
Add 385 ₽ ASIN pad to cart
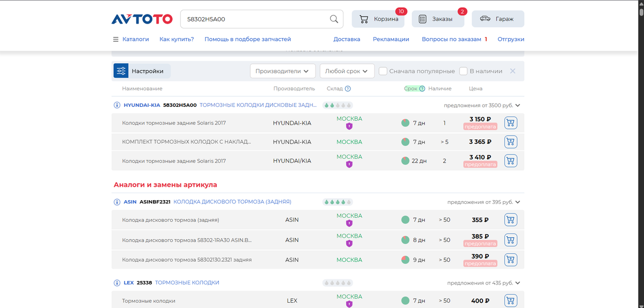coord(510,240)
